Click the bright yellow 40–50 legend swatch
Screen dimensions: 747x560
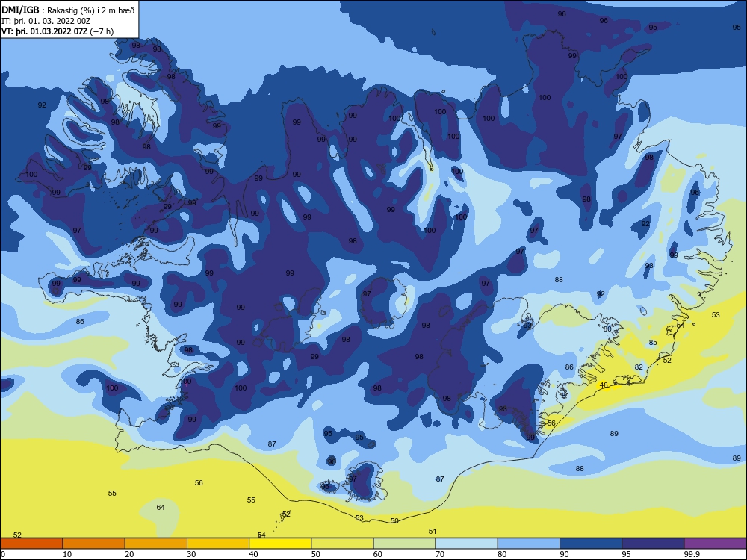(280, 544)
